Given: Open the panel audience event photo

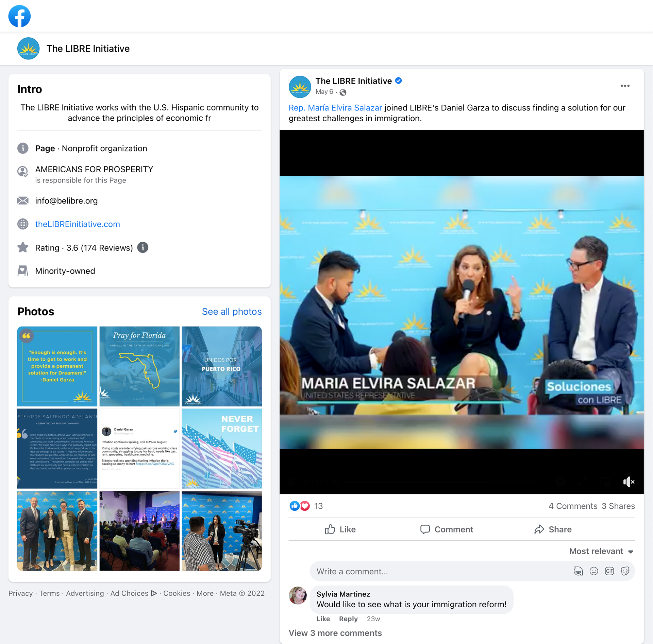Looking at the screenshot, I should tap(139, 531).
